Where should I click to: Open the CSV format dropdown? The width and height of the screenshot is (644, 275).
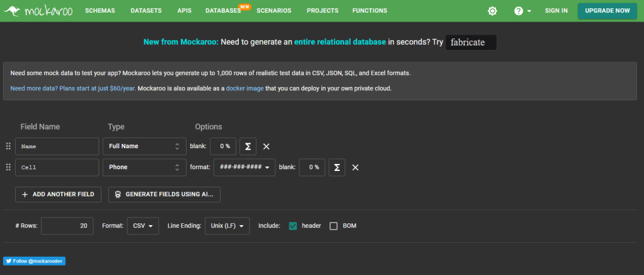pyautogui.click(x=142, y=226)
